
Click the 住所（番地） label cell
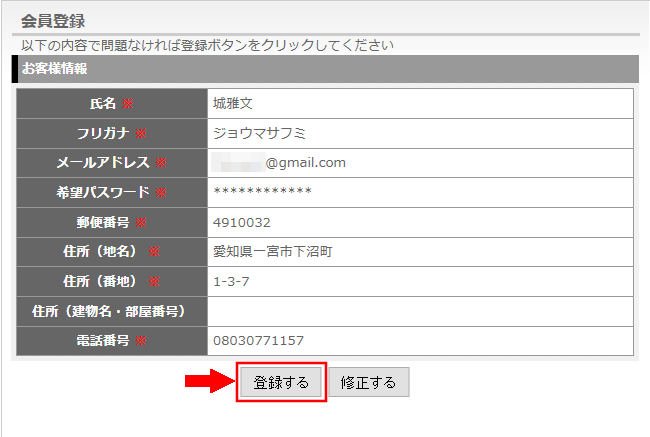112,282
